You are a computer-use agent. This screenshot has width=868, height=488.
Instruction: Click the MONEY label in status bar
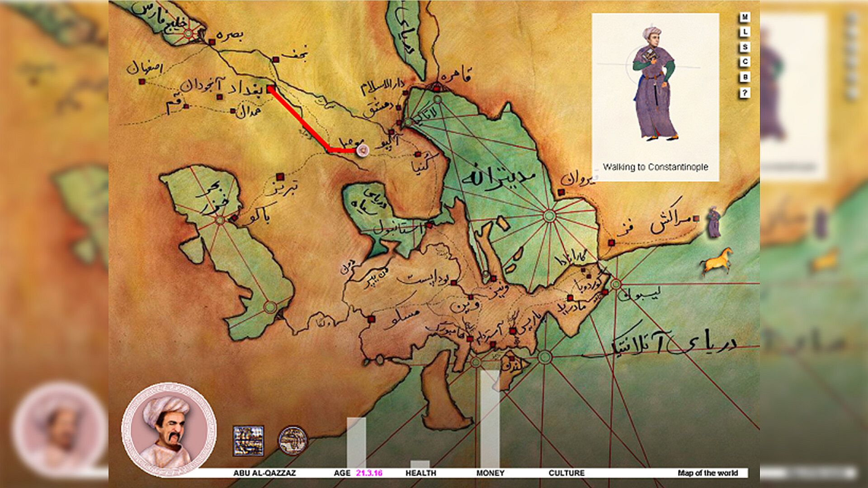pyautogui.click(x=490, y=473)
